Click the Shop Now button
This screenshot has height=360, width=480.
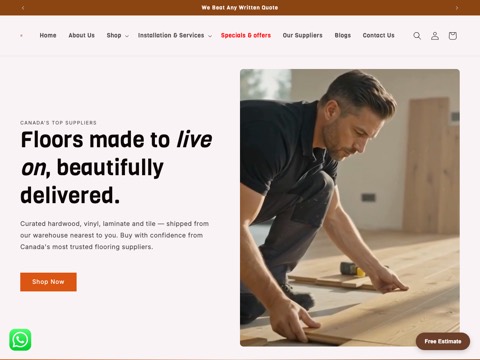pos(48,282)
